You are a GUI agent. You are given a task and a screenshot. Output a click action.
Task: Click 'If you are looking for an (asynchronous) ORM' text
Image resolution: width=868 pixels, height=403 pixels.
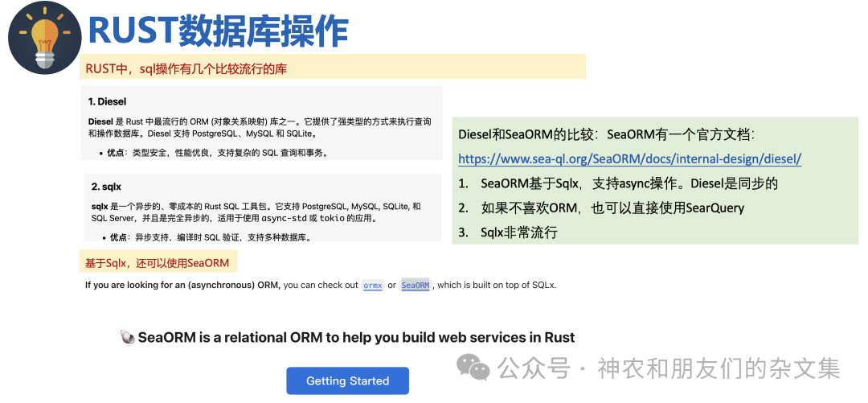pos(182,286)
